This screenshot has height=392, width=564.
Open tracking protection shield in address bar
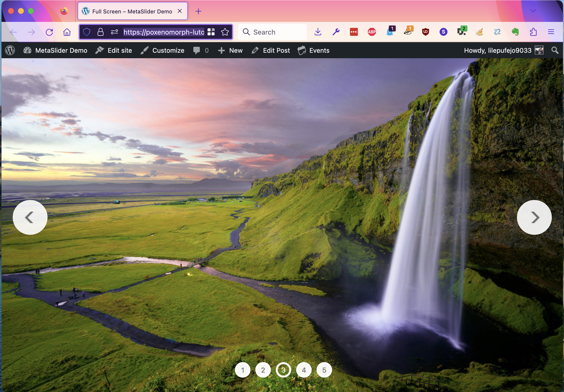[86, 32]
